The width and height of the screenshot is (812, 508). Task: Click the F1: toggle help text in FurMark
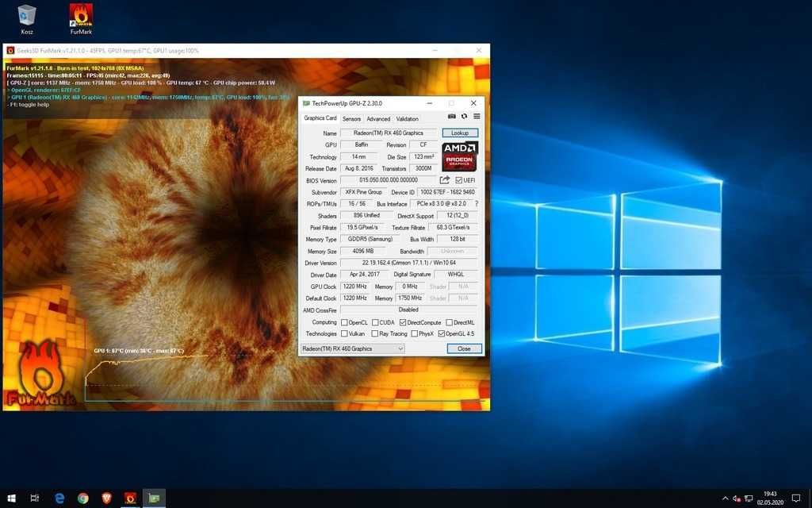tap(29, 105)
